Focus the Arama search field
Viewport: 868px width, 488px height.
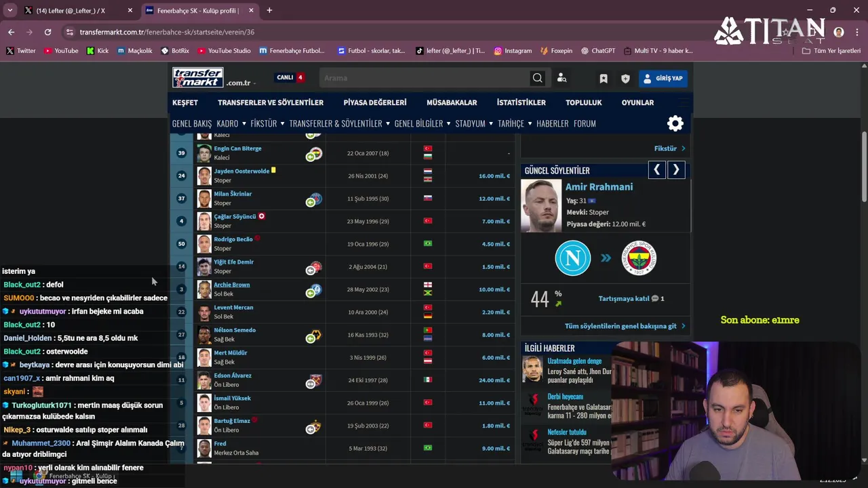click(x=424, y=78)
